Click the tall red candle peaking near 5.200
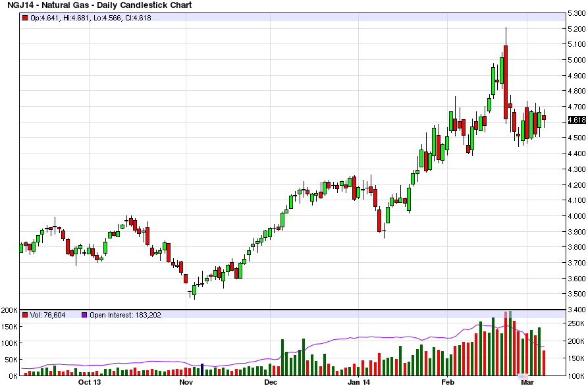588x388 pixels. click(506, 82)
